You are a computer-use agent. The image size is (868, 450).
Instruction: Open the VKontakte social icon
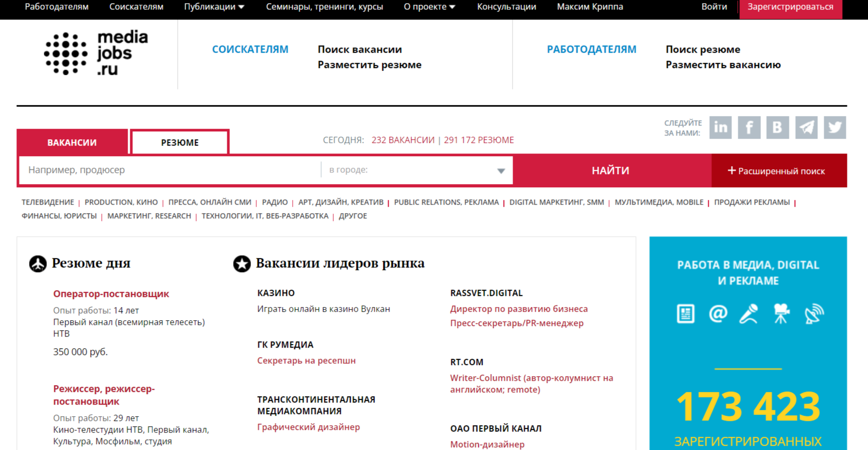[x=778, y=127]
